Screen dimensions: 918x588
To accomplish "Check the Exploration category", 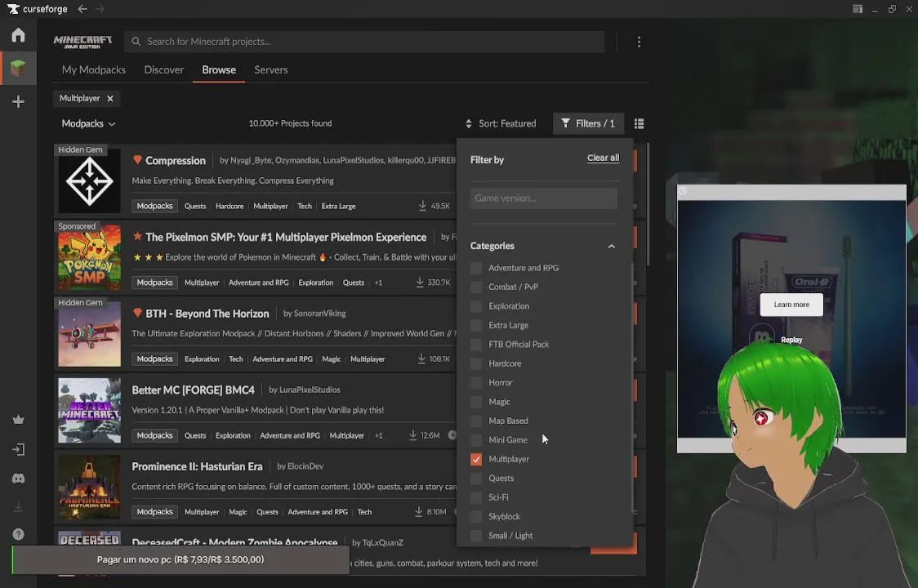I will click(x=476, y=306).
